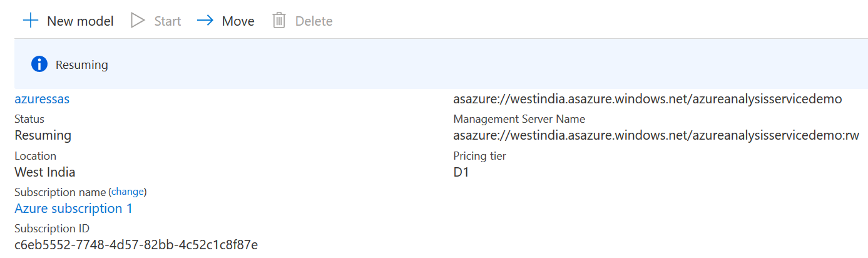Click the Resuming notification banner text
The image size is (868, 258).
click(81, 64)
